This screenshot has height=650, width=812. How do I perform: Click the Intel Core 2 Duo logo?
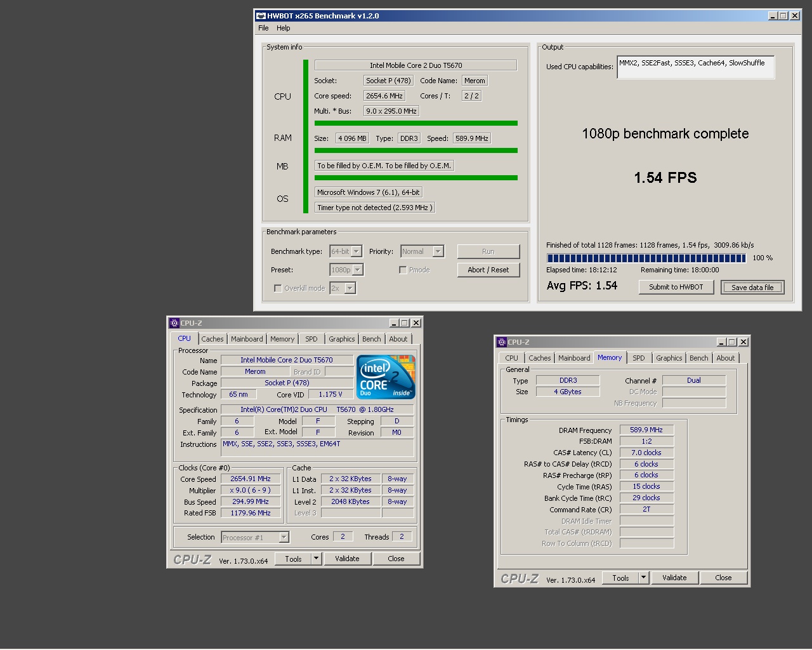386,376
